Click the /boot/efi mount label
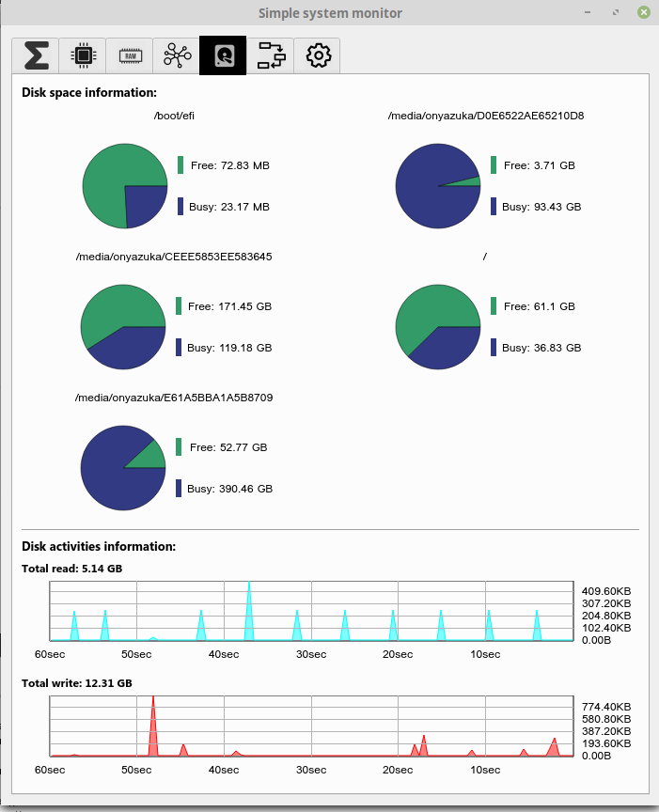Screen dimensions: 659x812 [174, 116]
